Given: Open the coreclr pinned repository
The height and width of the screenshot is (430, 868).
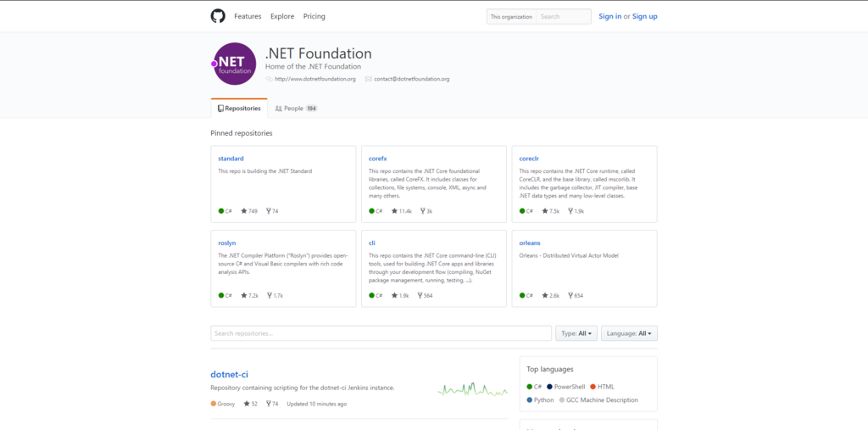Looking at the screenshot, I should click(x=529, y=159).
